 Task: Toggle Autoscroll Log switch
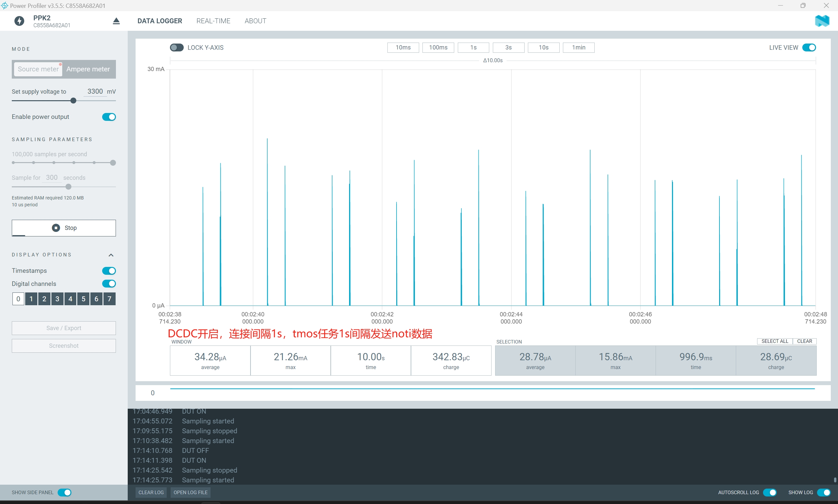[770, 493]
